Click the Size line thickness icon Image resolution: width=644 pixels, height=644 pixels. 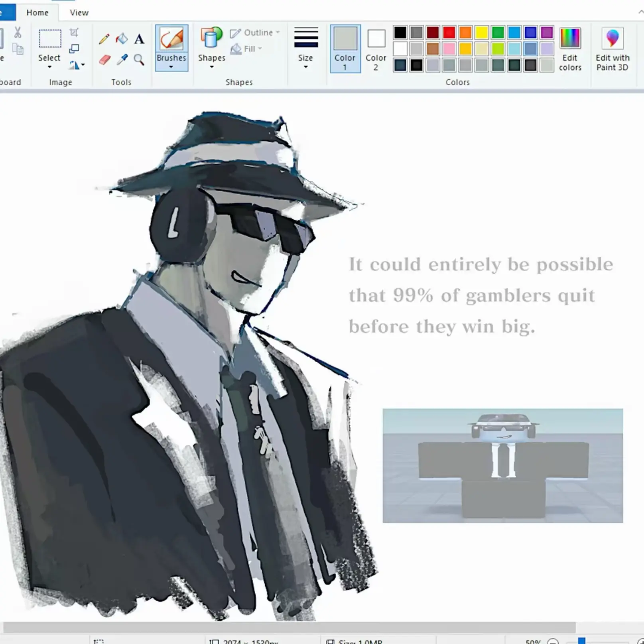click(x=306, y=37)
